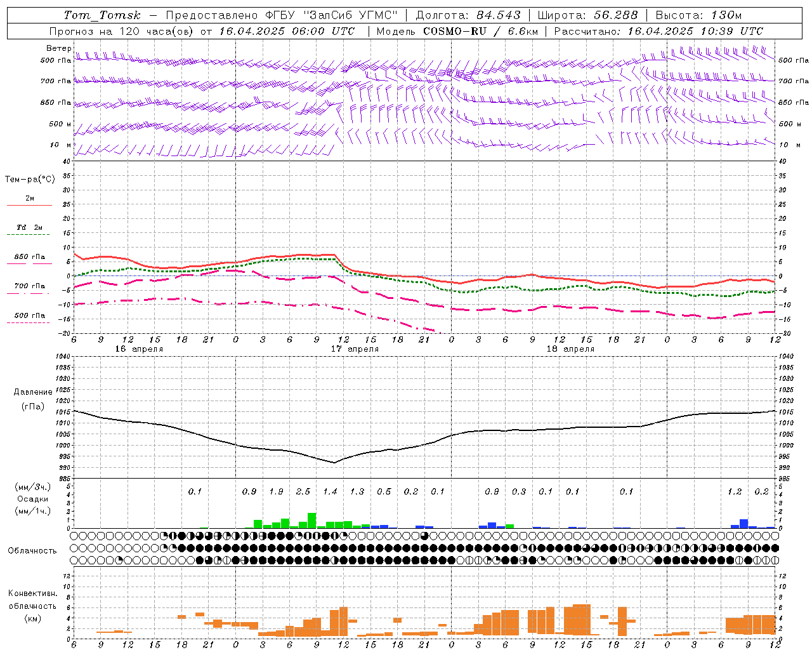Click the Td 2м dew point legend entry
This screenshot has height=650, width=812.
(x=29, y=227)
